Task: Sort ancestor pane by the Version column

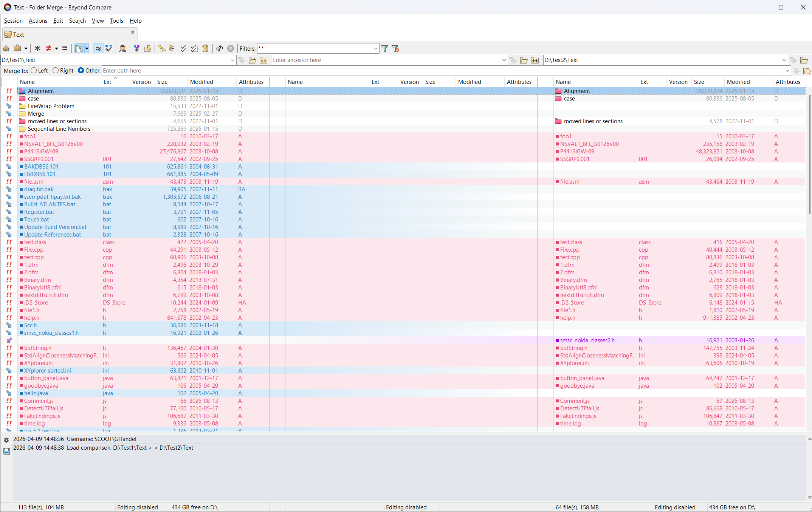Action: pyautogui.click(x=410, y=82)
